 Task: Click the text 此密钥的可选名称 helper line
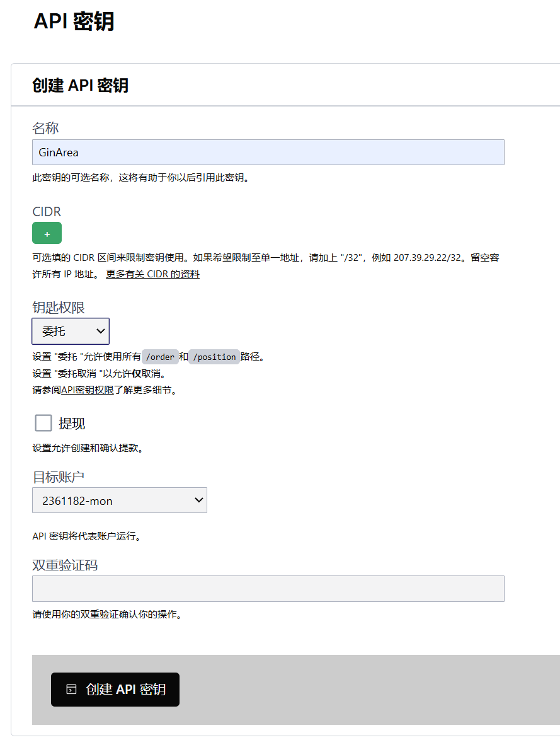click(x=140, y=178)
